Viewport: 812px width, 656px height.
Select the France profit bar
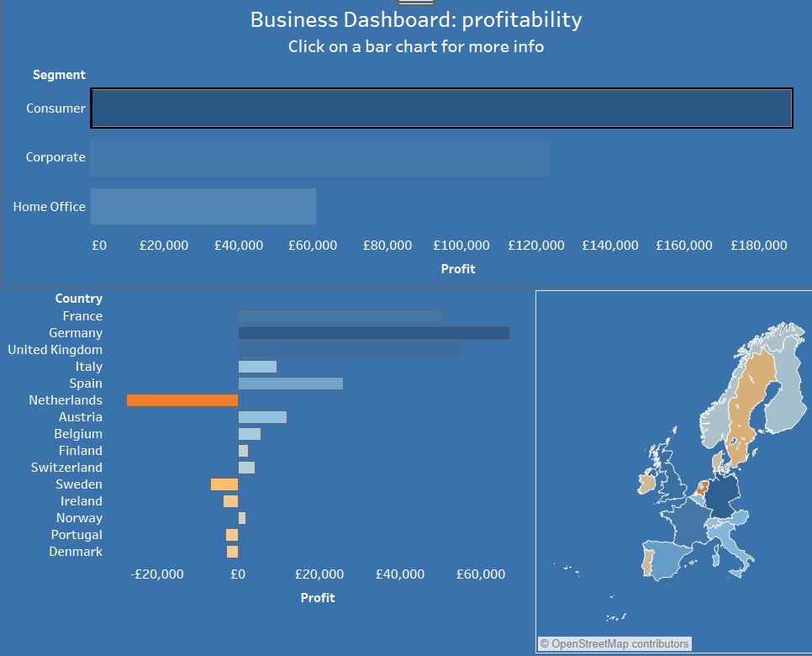coord(340,315)
